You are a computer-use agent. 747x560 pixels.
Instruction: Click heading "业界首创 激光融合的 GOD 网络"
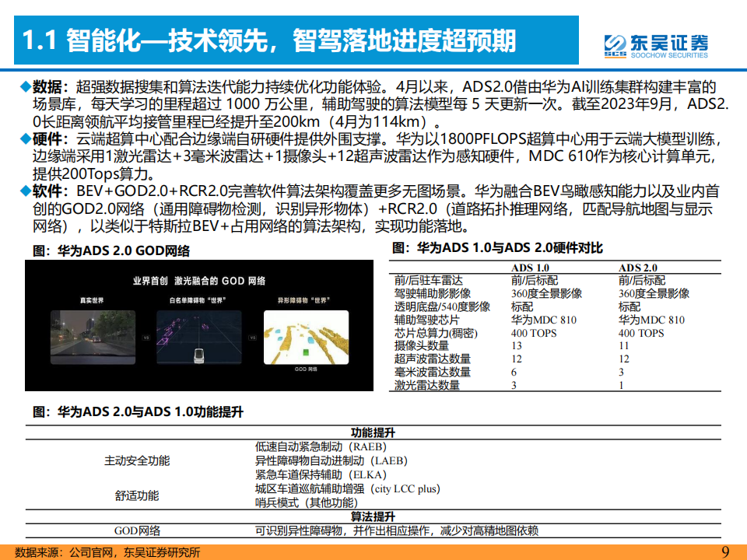pos(199,281)
